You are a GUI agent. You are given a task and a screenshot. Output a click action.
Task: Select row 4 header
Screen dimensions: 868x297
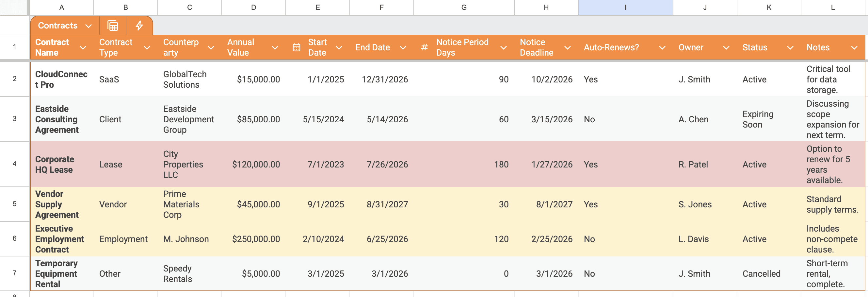pyautogui.click(x=14, y=164)
